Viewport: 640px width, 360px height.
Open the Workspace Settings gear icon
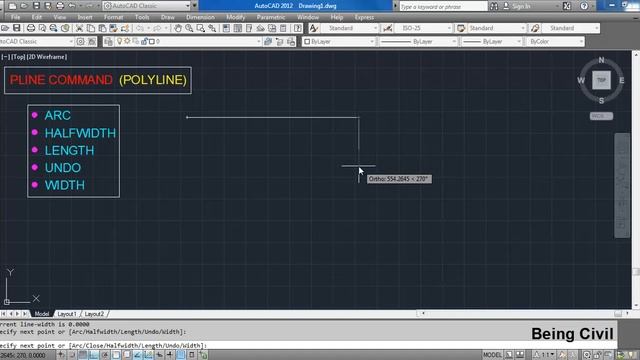pyautogui.click(x=81, y=42)
